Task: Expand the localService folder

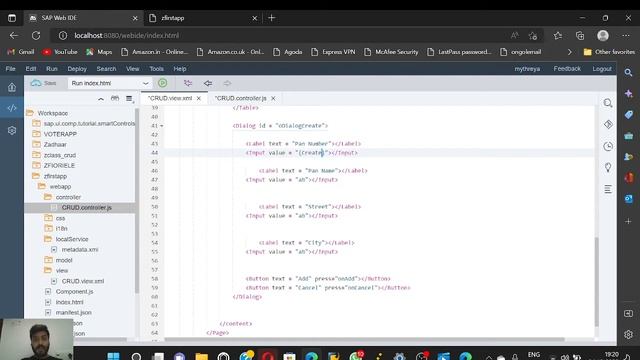Action: (x=48, y=239)
